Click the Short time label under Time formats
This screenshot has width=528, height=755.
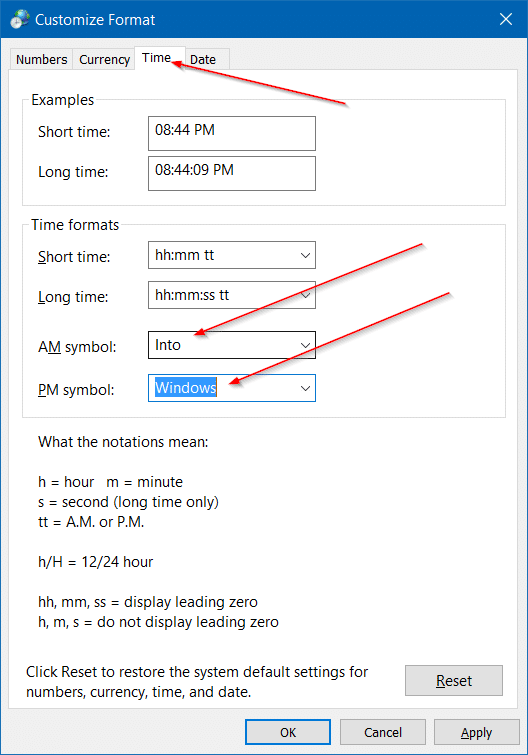[74, 257]
